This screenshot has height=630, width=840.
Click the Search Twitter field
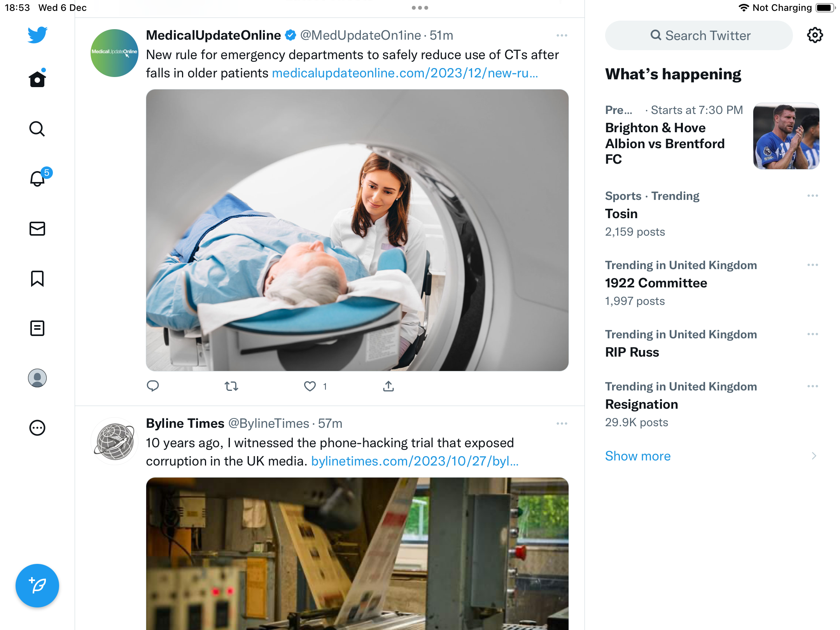pyautogui.click(x=699, y=35)
